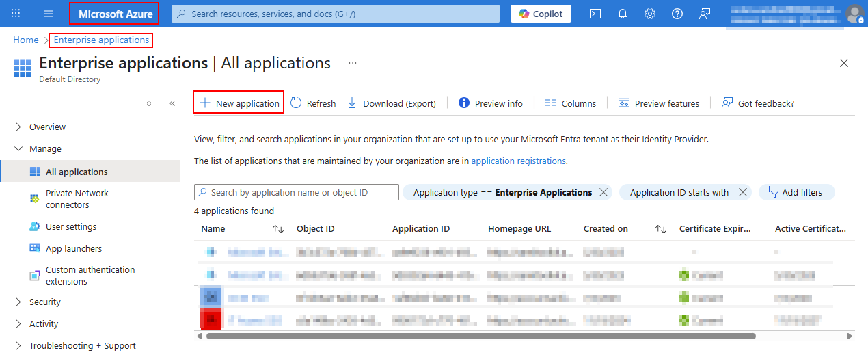Image resolution: width=868 pixels, height=357 pixels.
Task: Click Active Certificate column header
Action: coord(811,229)
